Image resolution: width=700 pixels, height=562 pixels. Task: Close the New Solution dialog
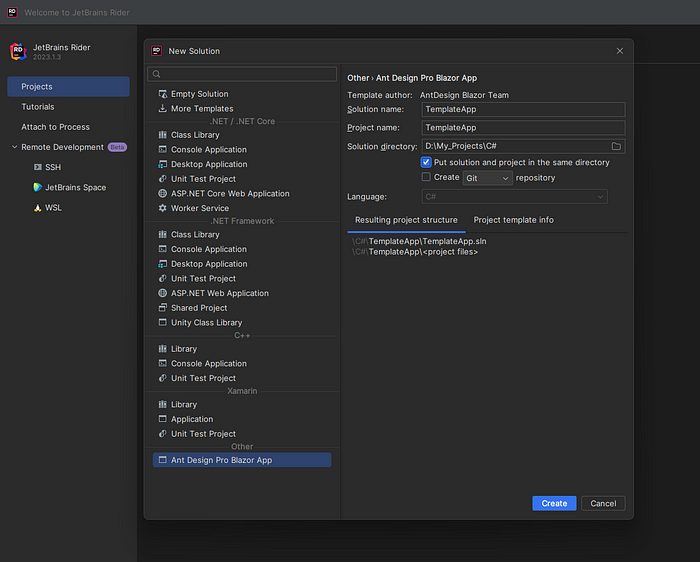(620, 51)
